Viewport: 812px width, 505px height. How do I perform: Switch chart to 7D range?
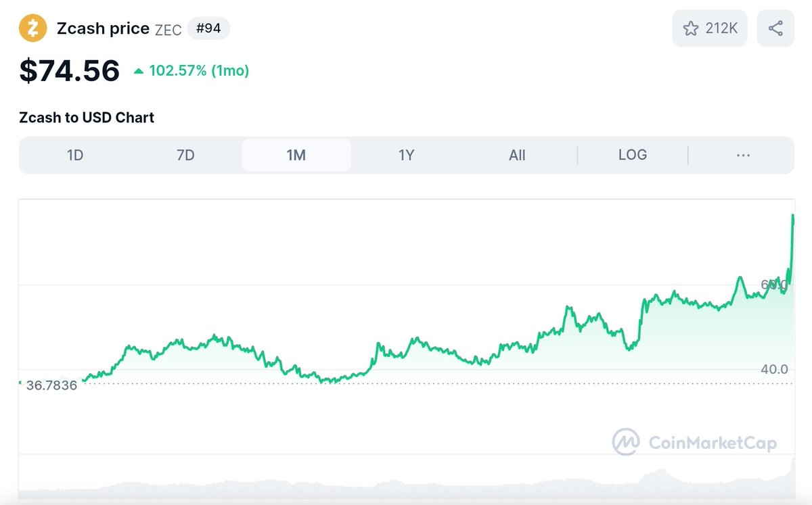click(185, 155)
